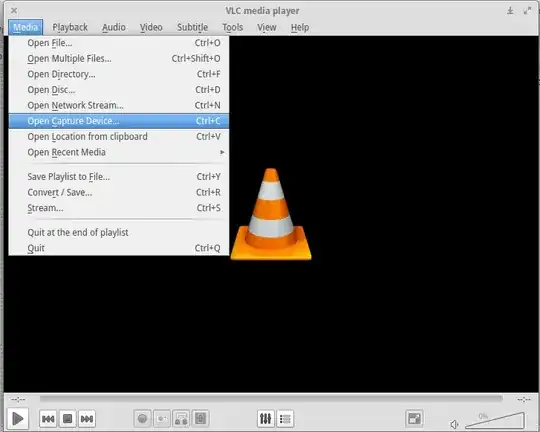Open the Tools menu
The image size is (540, 432).
click(233, 27)
